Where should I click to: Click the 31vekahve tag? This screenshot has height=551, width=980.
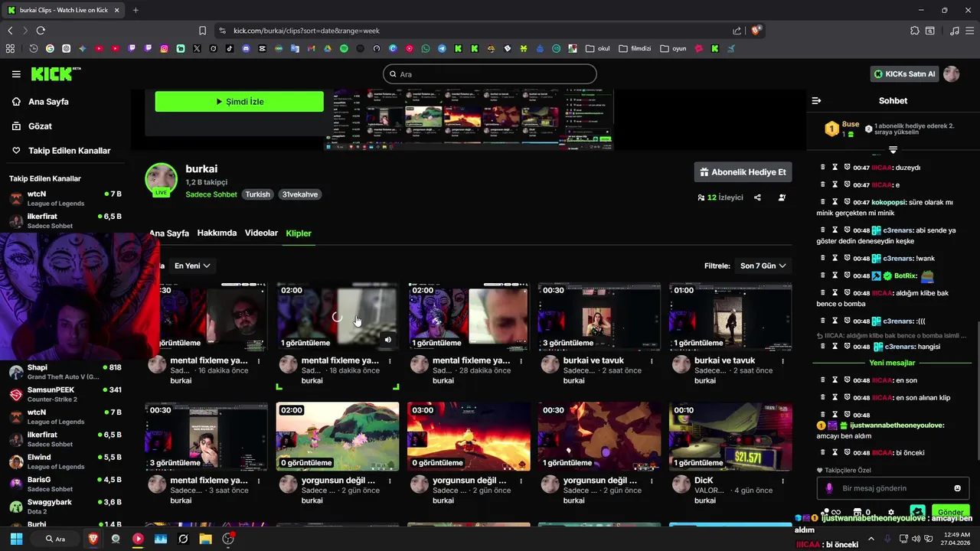pos(300,194)
